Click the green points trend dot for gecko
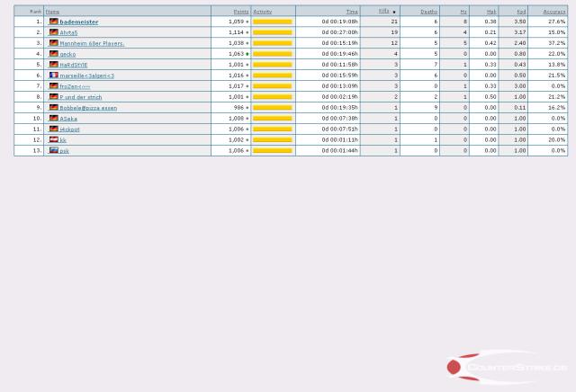Screen dimensions: 576x392 pyautogui.click(x=247, y=54)
